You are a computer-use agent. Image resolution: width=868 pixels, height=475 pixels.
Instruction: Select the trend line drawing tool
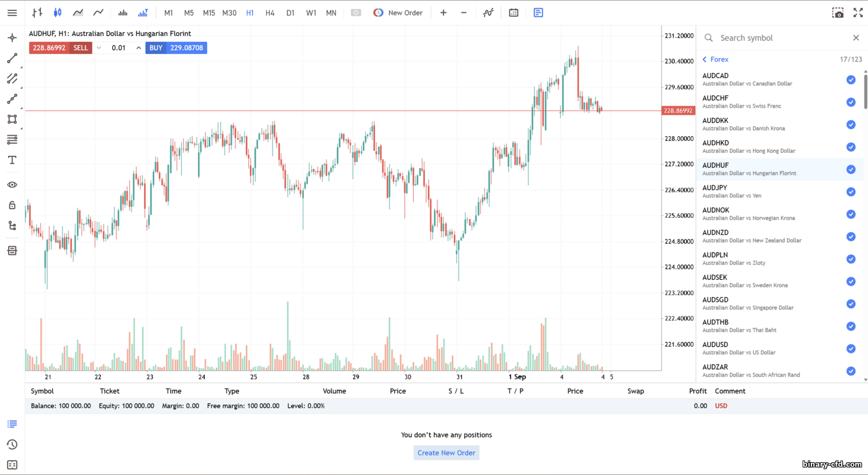tap(12, 59)
